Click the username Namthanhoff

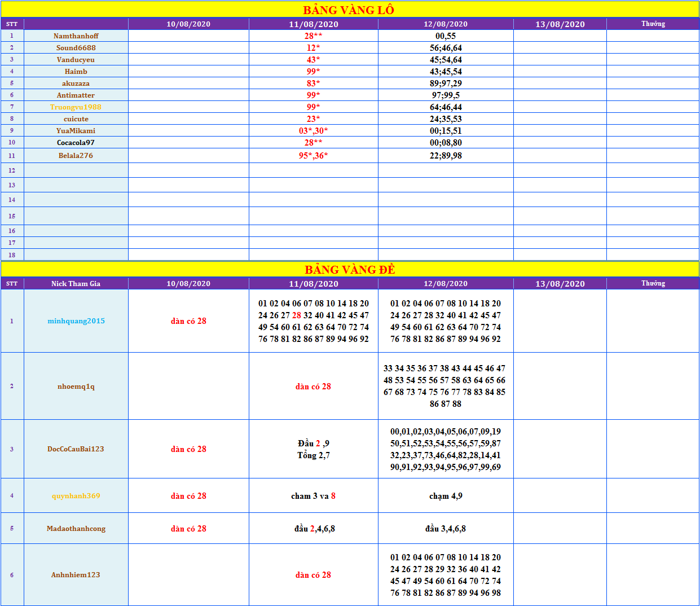[x=76, y=36]
